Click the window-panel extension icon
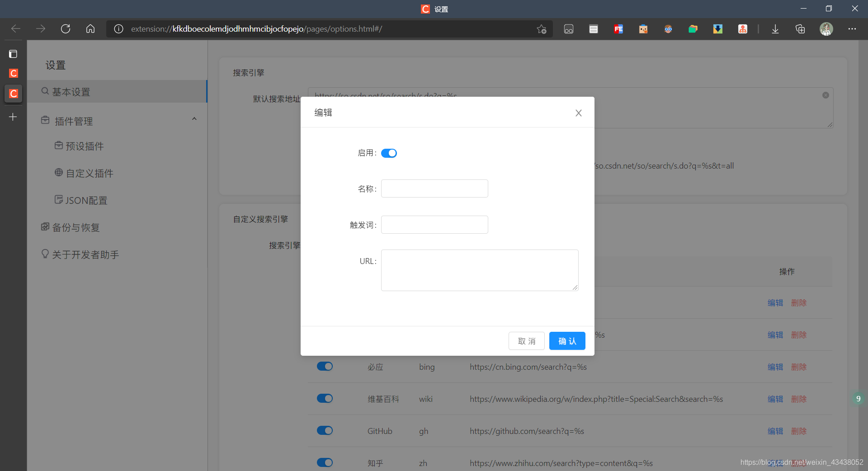 594,29
